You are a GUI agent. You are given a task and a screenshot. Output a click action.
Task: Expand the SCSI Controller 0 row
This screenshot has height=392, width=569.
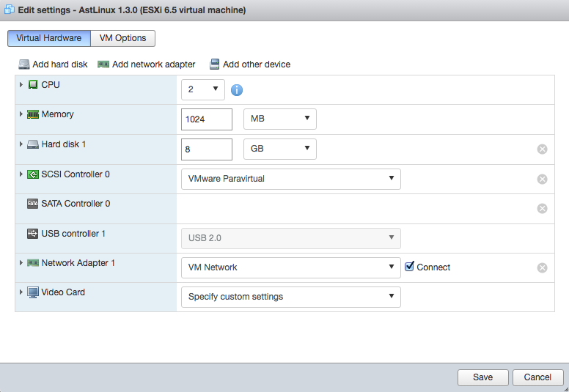[21, 174]
